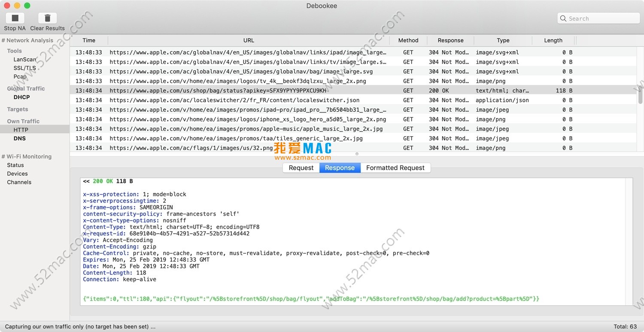Sort by the Time column header

(x=89, y=40)
